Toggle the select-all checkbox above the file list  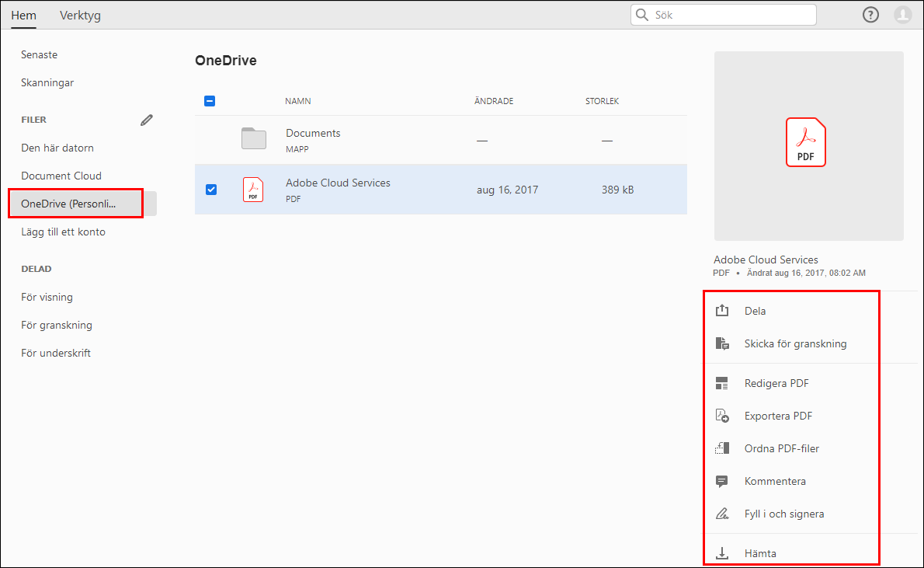coord(210,100)
